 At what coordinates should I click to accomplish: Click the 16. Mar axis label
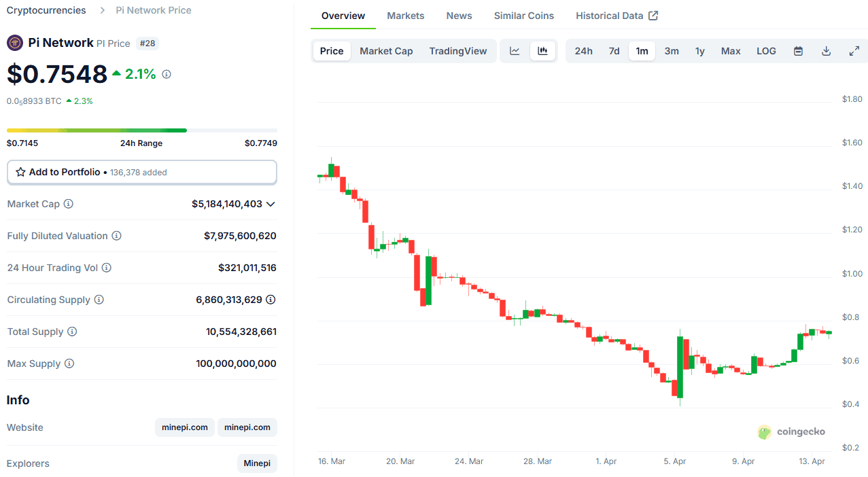(332, 461)
